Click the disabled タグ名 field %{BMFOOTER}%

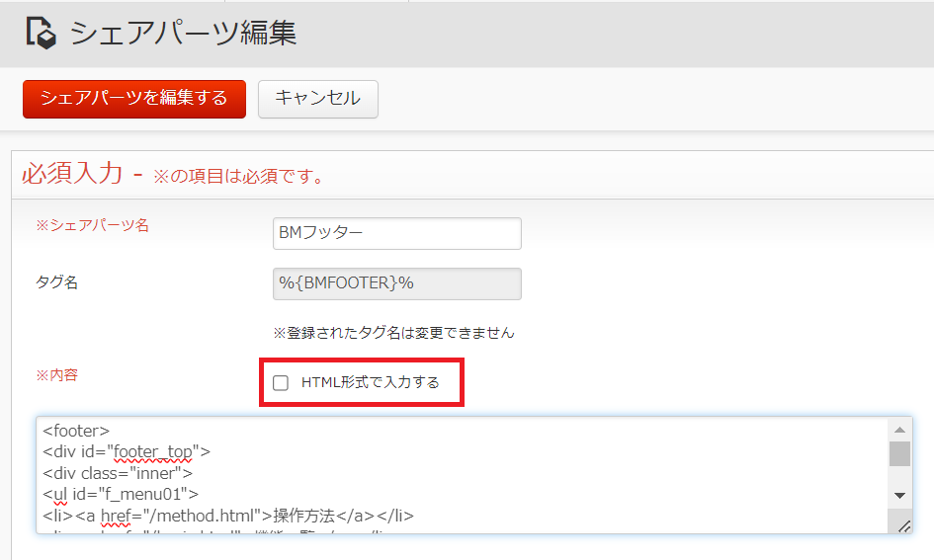pos(396,283)
